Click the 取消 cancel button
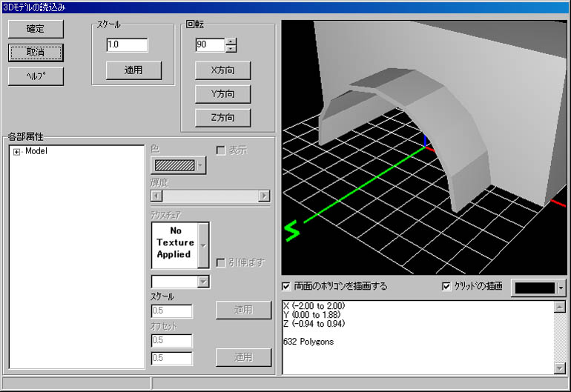The width and height of the screenshot is (571, 392). pyautogui.click(x=36, y=53)
